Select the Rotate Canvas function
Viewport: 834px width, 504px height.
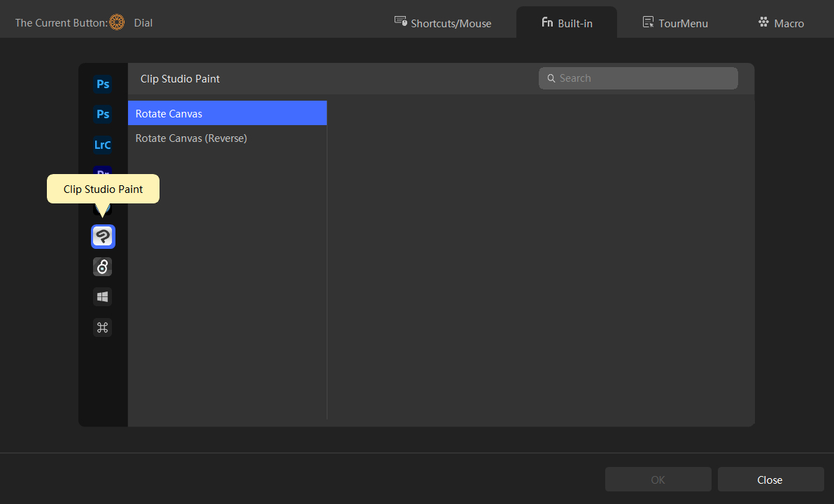(x=227, y=113)
